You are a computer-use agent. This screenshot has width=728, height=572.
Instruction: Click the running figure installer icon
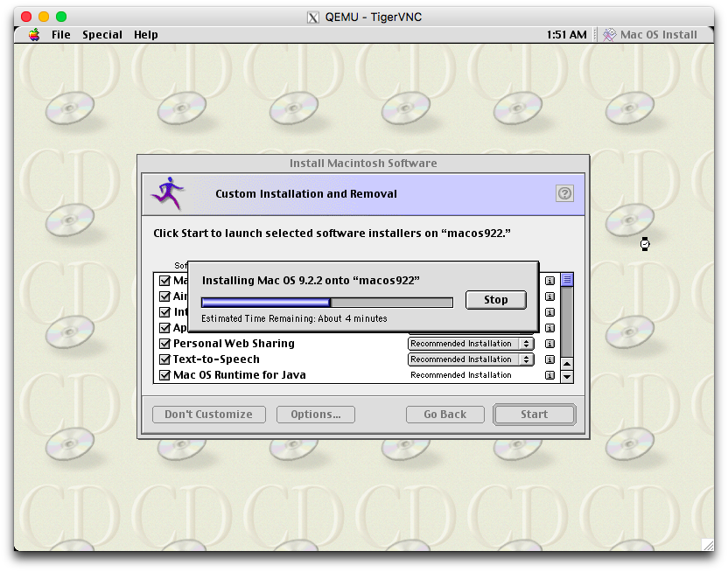(168, 193)
